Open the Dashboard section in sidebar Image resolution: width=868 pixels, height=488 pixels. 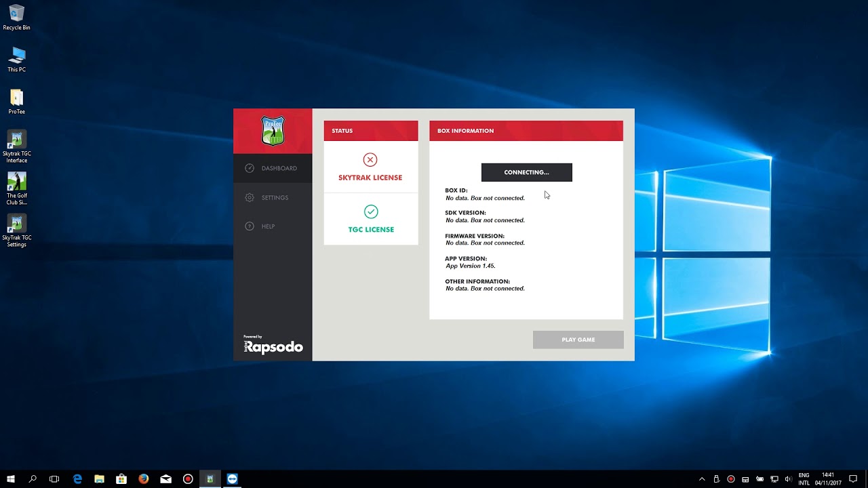[x=273, y=168]
